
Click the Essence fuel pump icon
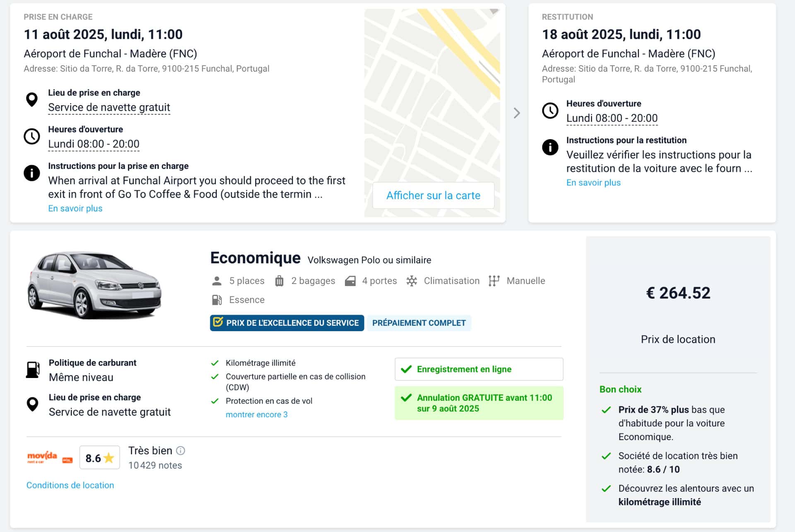(217, 300)
